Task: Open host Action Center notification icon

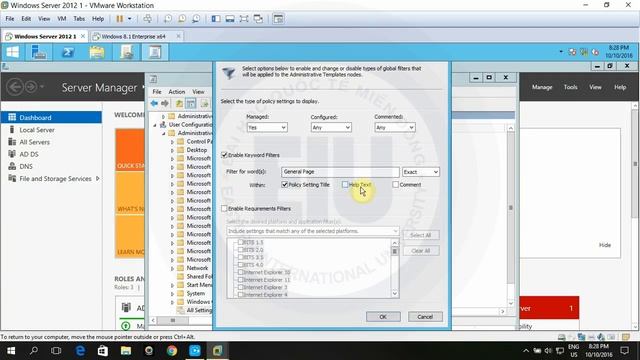Action: click(x=624, y=351)
